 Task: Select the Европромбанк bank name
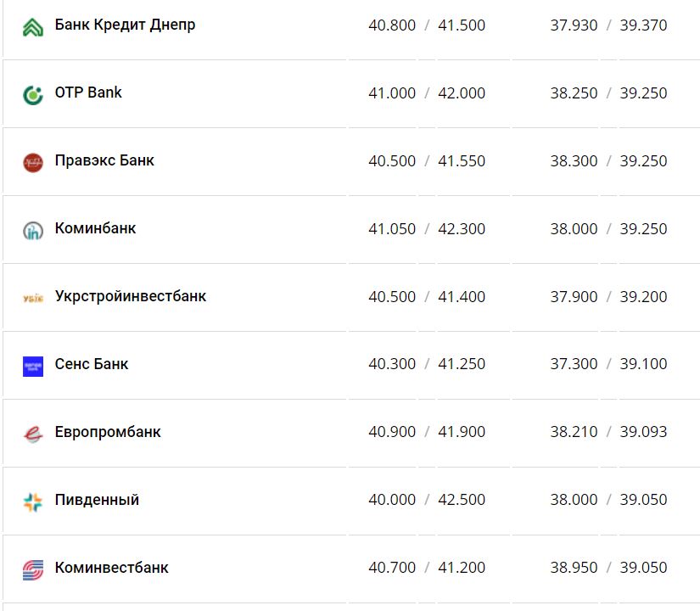pos(108,432)
